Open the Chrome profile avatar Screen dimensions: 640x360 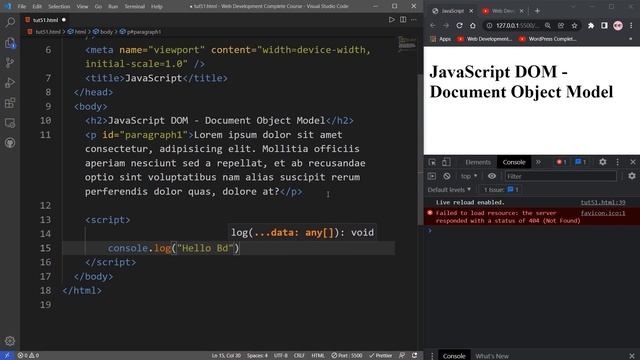pos(618,25)
